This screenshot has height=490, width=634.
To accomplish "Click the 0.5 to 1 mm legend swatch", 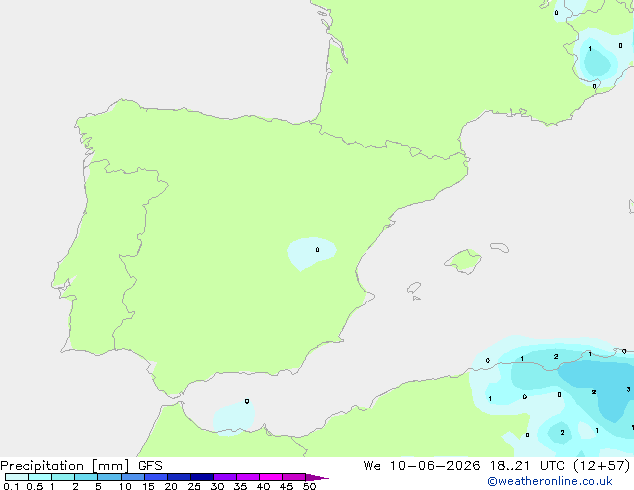I will click(x=40, y=477).
